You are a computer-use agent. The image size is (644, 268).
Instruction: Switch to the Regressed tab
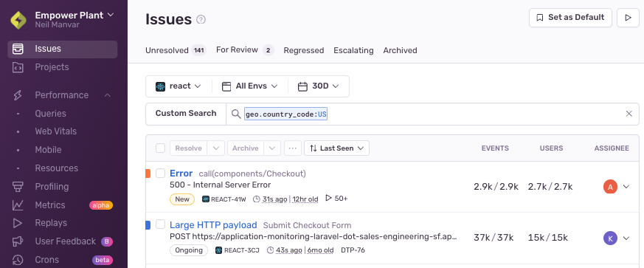click(x=303, y=50)
